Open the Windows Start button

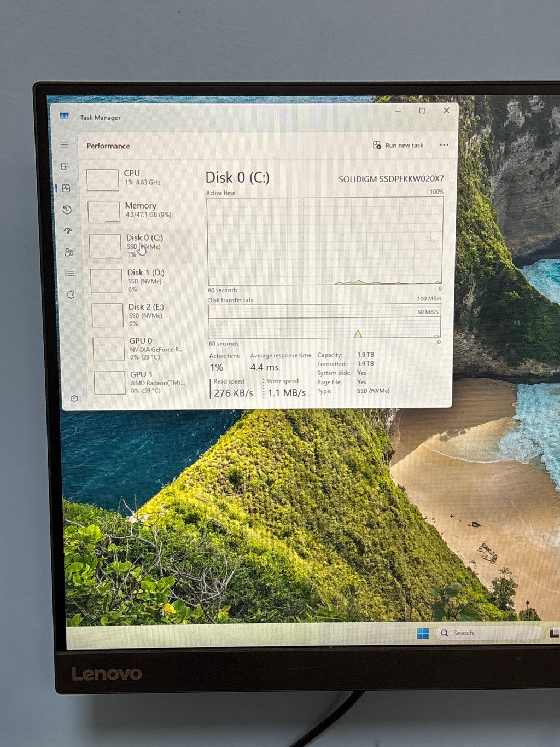click(x=423, y=633)
